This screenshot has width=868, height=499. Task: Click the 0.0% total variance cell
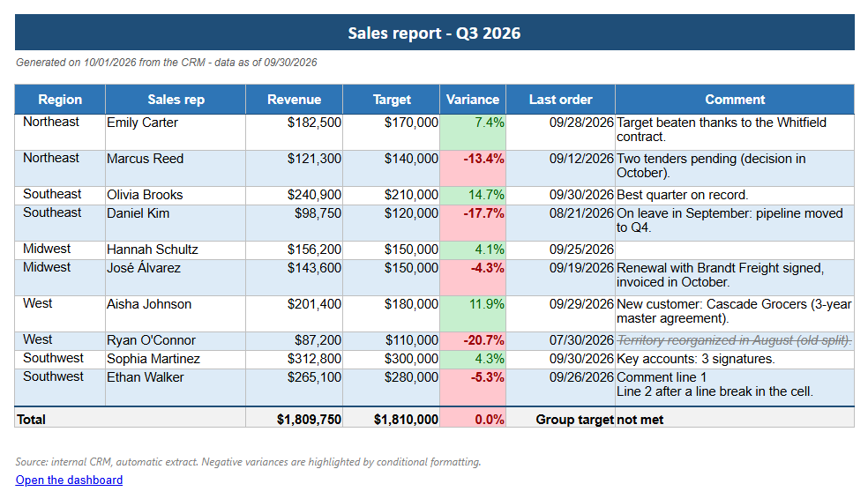tap(473, 417)
